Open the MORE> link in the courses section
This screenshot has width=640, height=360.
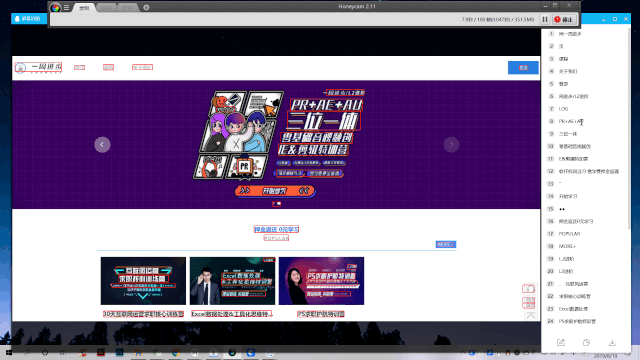446,244
